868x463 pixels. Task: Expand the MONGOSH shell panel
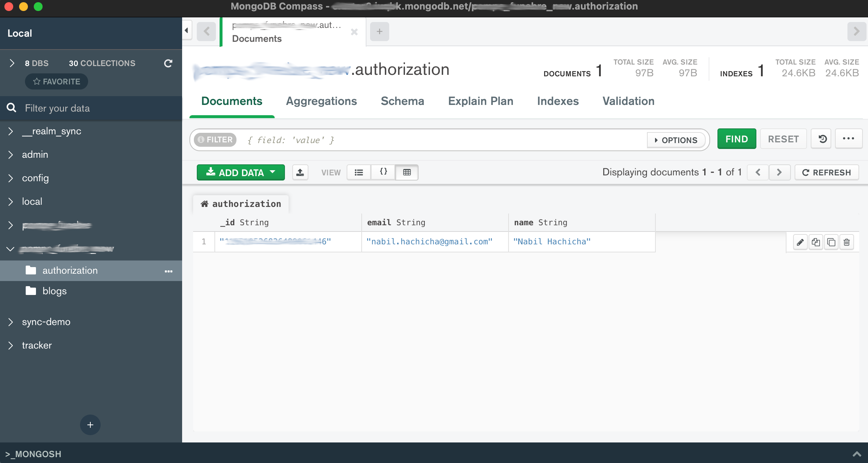point(857,454)
